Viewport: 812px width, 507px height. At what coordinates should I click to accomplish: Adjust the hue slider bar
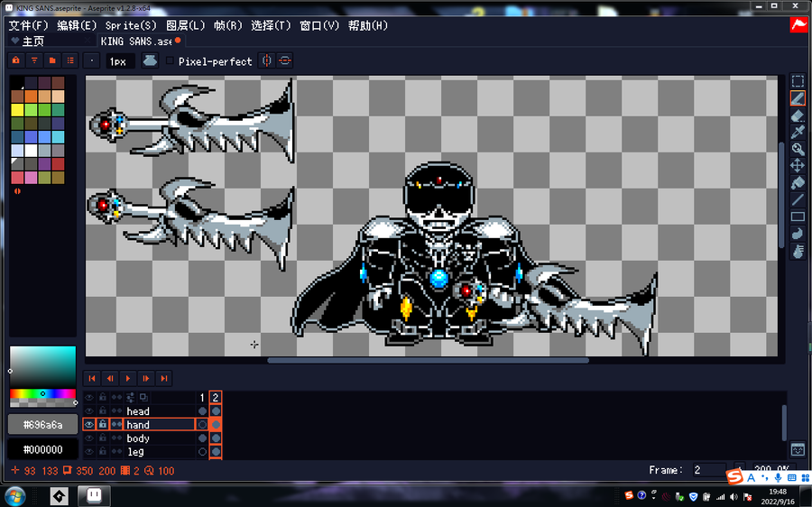point(43,393)
